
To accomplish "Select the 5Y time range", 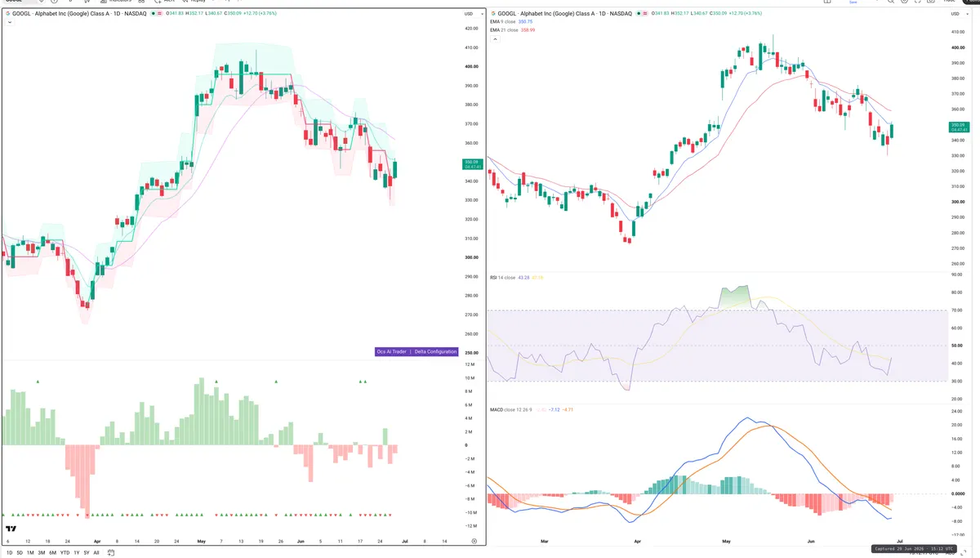I will point(87,553).
